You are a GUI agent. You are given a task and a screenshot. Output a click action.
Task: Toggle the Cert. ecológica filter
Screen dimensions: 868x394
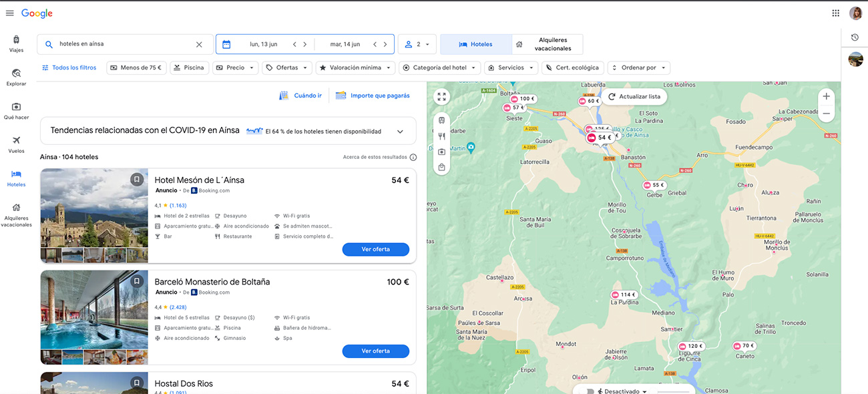(x=573, y=67)
